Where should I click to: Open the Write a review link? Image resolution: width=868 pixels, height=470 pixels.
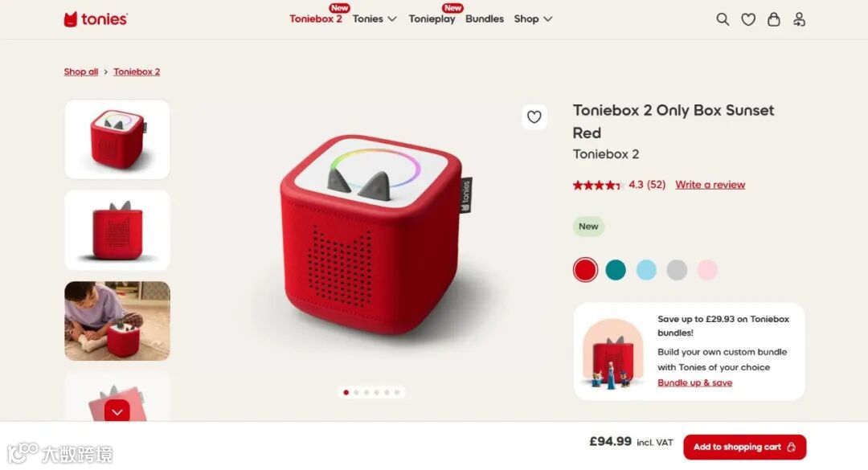pyautogui.click(x=710, y=185)
